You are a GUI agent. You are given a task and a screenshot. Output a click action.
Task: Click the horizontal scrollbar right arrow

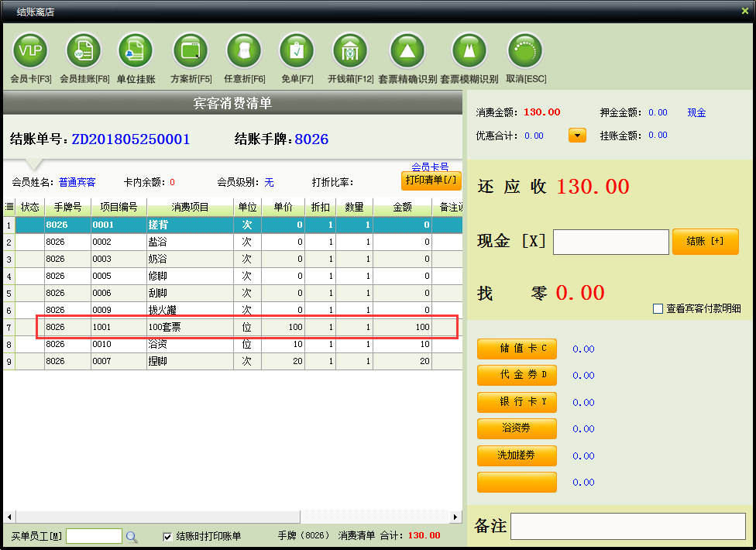[x=456, y=517]
